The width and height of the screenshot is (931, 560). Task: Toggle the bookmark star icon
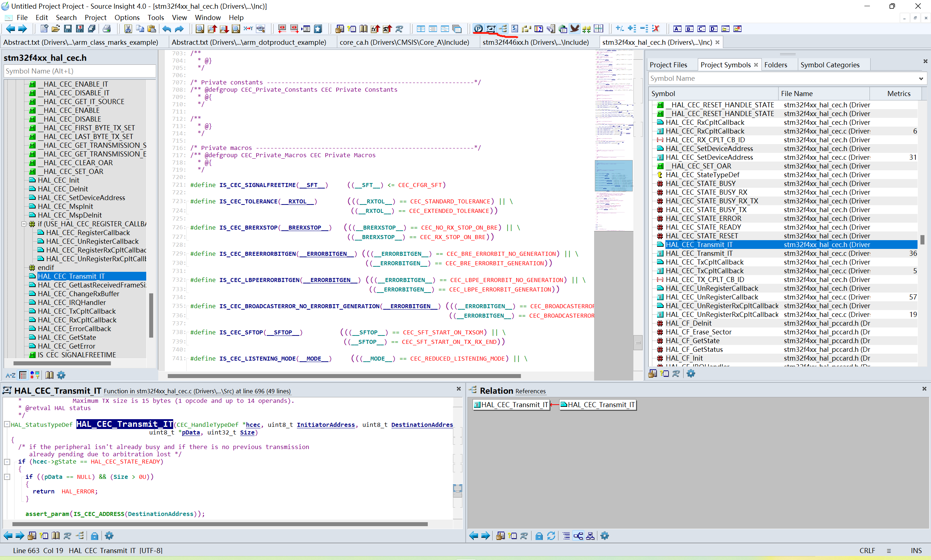click(x=318, y=29)
